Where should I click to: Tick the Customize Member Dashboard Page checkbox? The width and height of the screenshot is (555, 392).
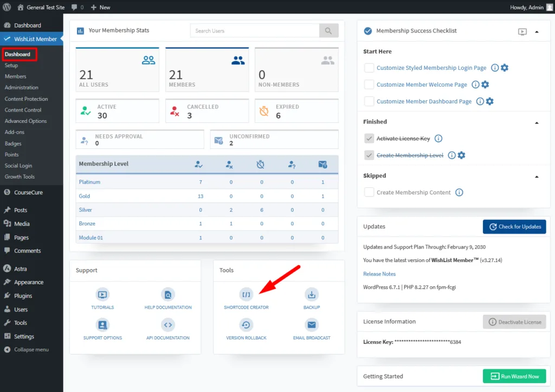[x=369, y=101]
